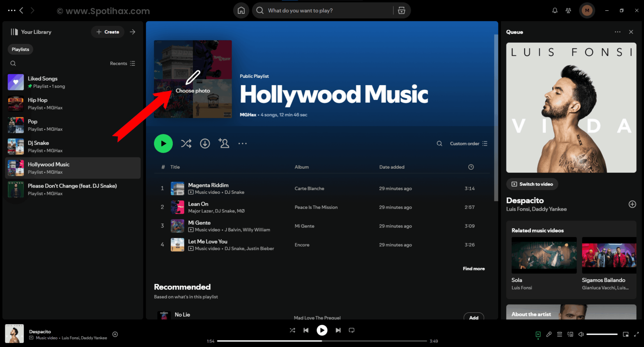Go back with the left arrow
The image size is (644, 347).
[x=22, y=11]
